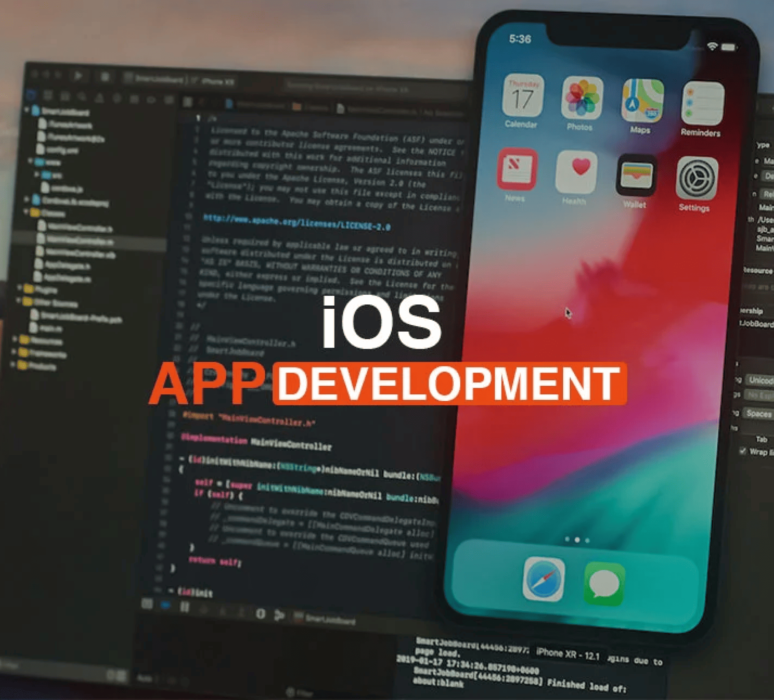Open the Health app icon
The height and width of the screenshot is (700, 774).
pos(576,172)
